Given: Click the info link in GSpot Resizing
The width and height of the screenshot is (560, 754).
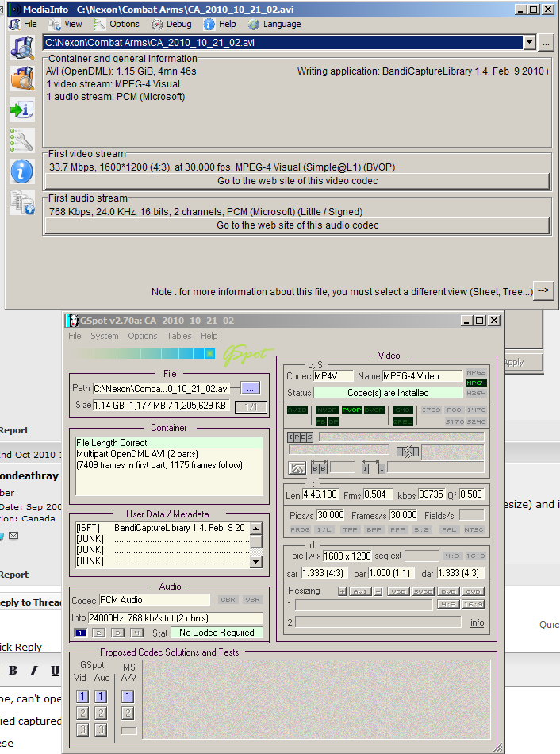Looking at the screenshot, I should (x=477, y=623).
